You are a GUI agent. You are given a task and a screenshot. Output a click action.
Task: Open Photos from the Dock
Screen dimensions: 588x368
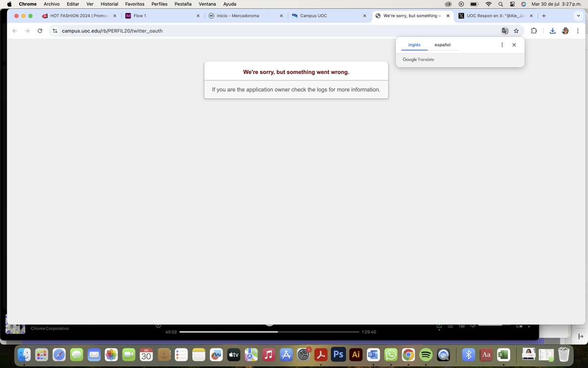pyautogui.click(x=111, y=354)
